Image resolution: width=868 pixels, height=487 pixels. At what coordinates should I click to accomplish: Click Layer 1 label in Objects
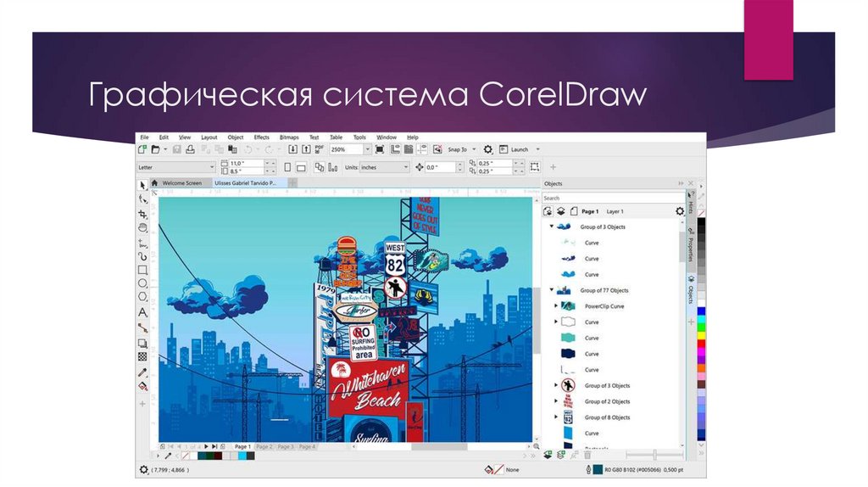pyautogui.click(x=615, y=211)
